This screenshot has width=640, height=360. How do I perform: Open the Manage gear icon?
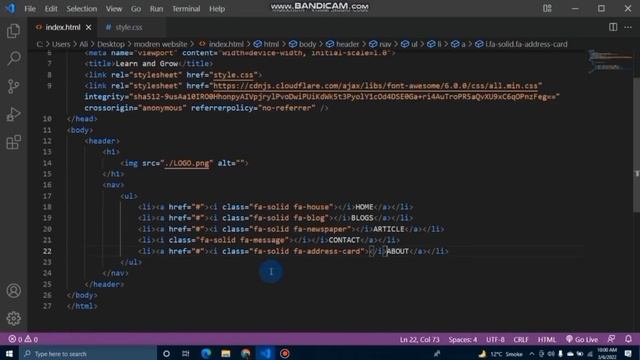(13, 318)
